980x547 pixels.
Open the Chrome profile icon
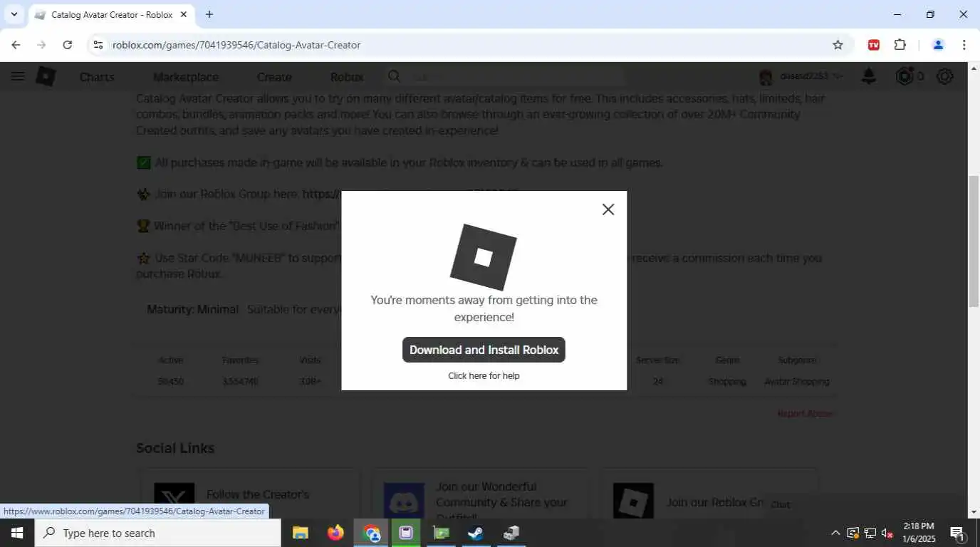[x=938, y=45]
